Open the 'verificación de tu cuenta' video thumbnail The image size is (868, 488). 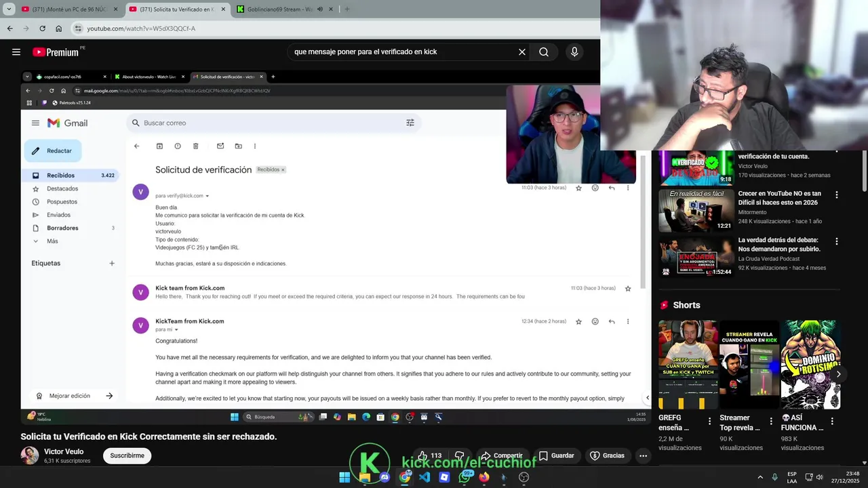[696, 167]
